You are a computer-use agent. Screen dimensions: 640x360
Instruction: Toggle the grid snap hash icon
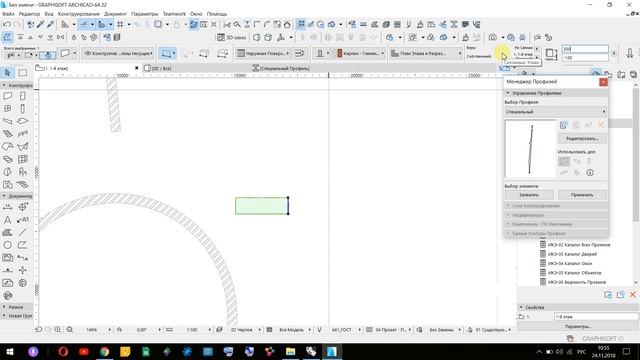pos(120,24)
